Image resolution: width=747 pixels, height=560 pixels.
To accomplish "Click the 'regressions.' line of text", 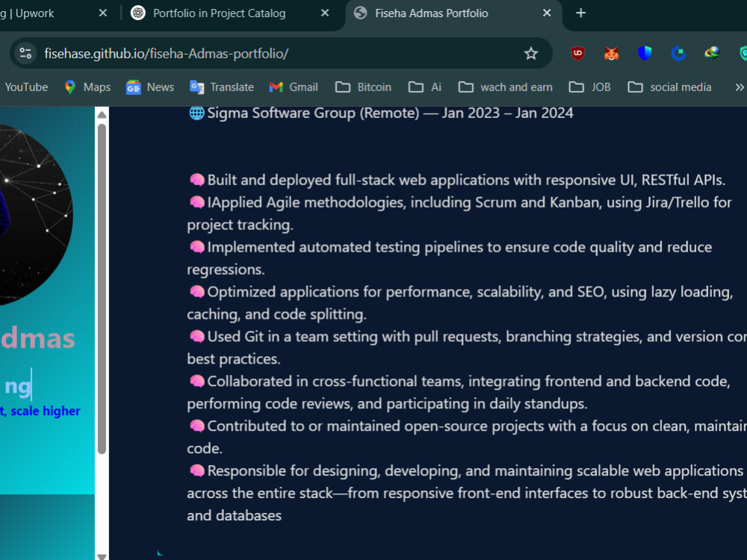I will (226, 270).
